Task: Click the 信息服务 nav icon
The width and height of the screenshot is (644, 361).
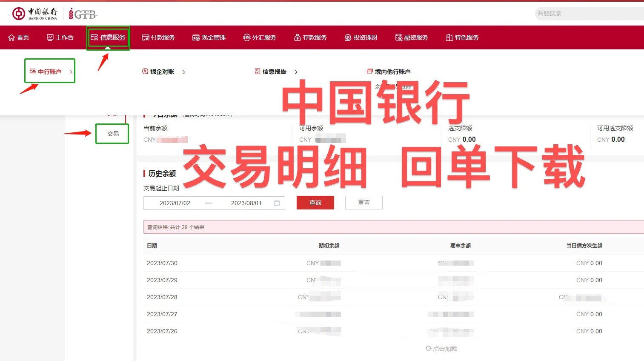Action: (x=94, y=37)
